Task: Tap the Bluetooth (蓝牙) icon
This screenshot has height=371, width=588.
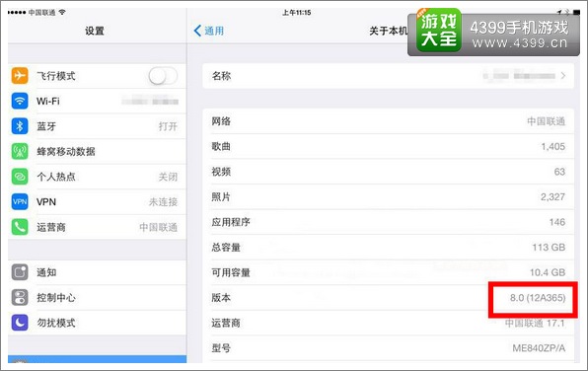Action: click(x=20, y=126)
